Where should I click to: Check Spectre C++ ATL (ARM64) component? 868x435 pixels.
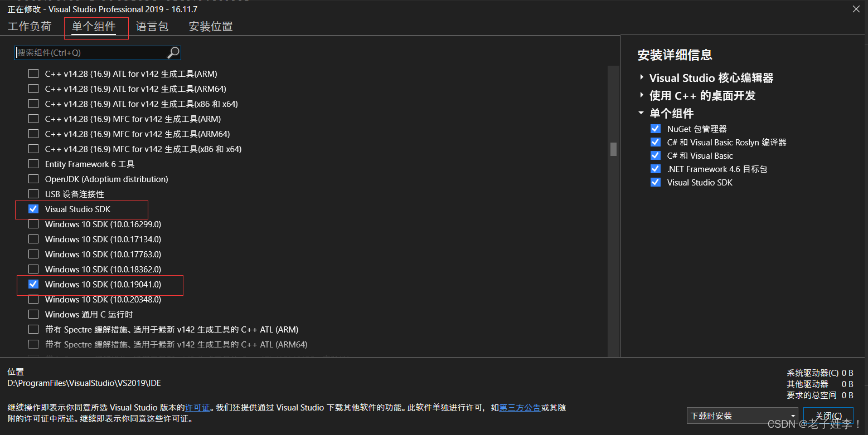click(33, 344)
